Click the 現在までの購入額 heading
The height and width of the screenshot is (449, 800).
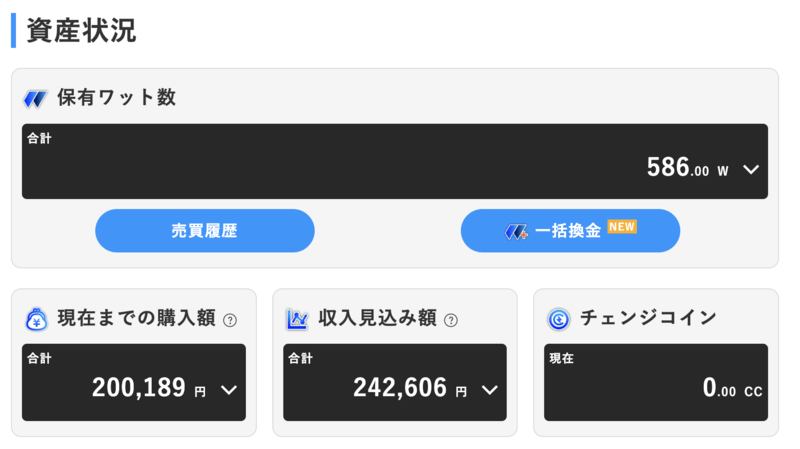(137, 318)
